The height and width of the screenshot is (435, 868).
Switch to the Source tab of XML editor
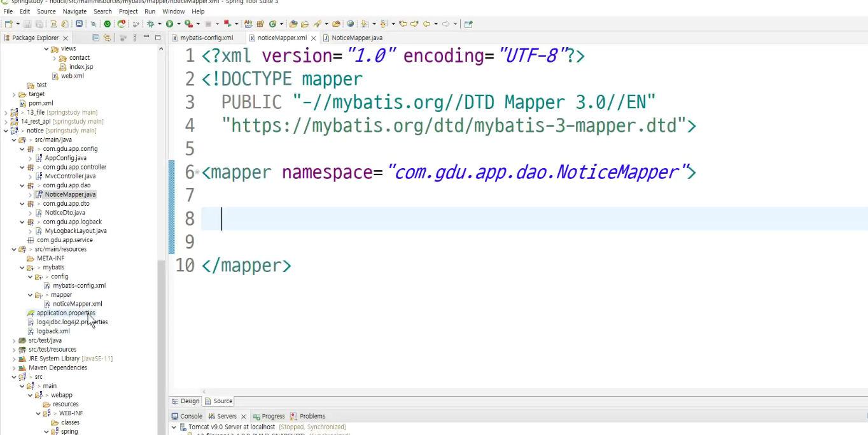(218, 401)
